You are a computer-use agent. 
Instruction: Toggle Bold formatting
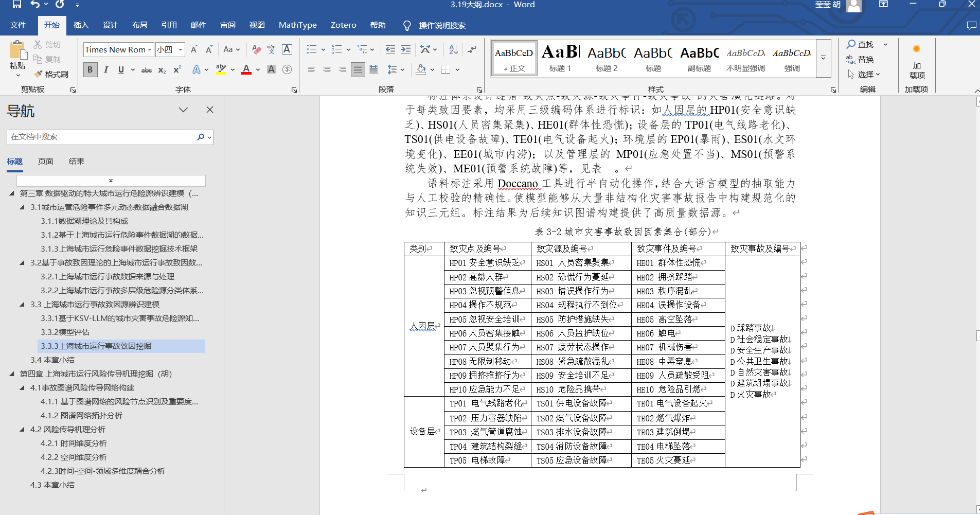(x=90, y=69)
